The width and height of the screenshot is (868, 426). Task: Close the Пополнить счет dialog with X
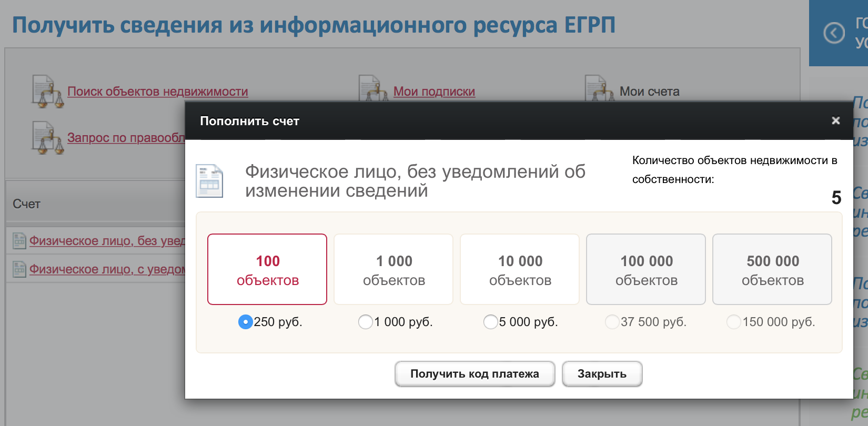point(835,121)
